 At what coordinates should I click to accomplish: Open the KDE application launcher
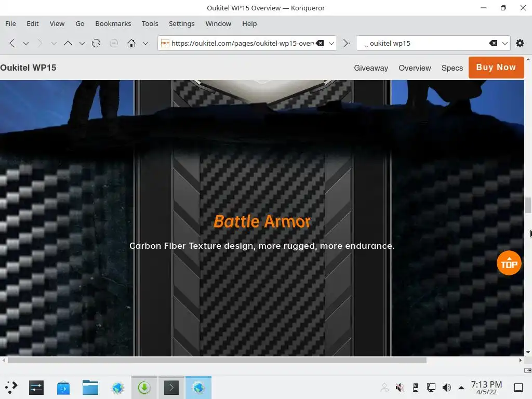coord(11,388)
